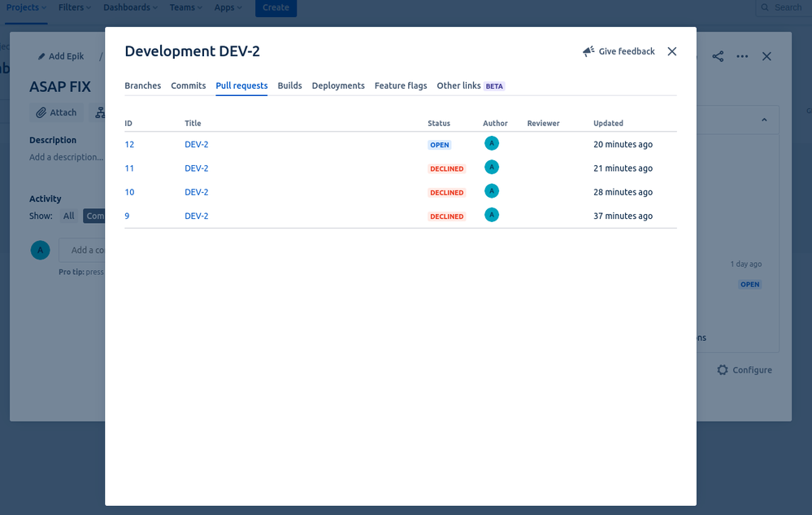Click the Attach paperclip button
The height and width of the screenshot is (515, 812).
pyautogui.click(x=56, y=112)
